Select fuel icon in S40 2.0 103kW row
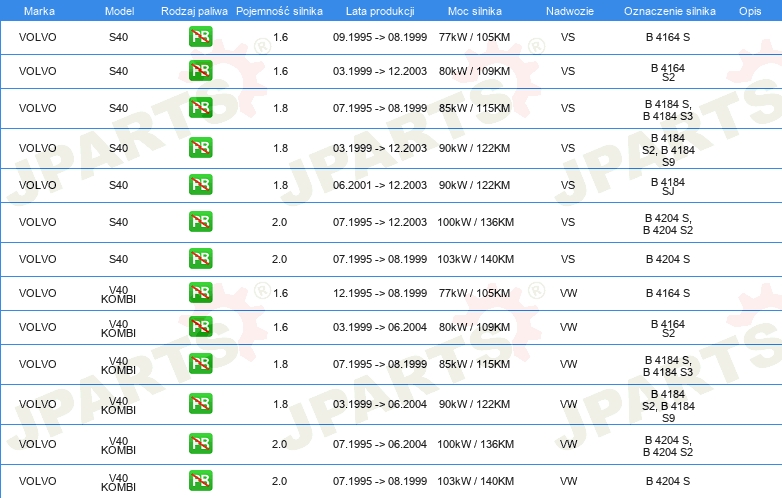 click(x=200, y=259)
